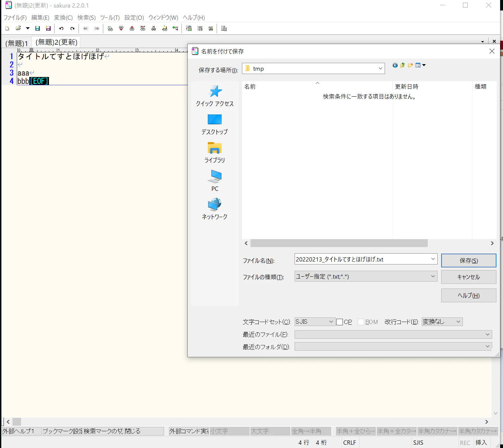Click the ヘルプ(H) button in the dialog
The width and height of the screenshot is (503, 448).
(468, 295)
